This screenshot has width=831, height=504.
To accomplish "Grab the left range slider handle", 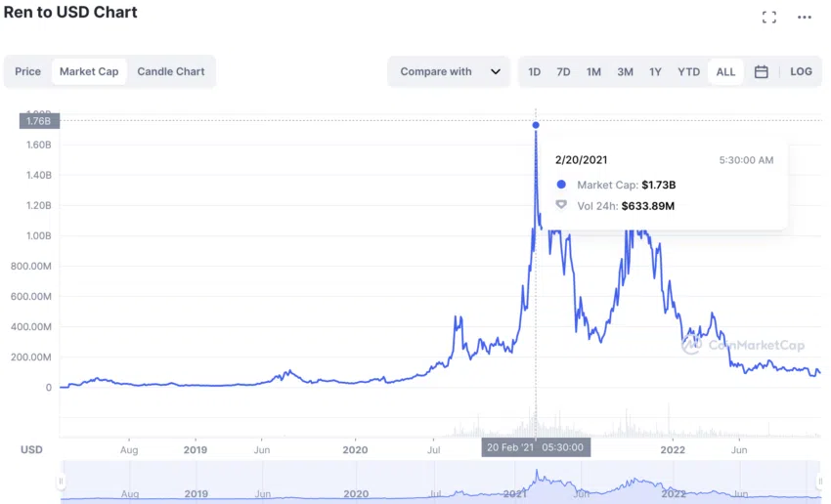I will coord(62,482).
